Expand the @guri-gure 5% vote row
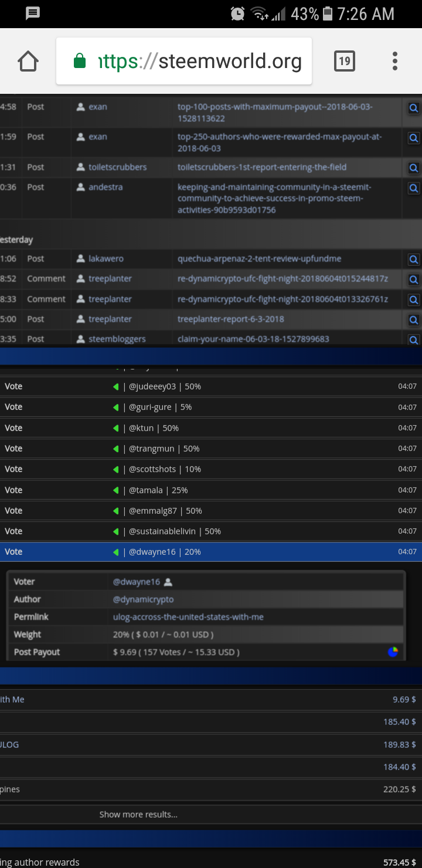Screen dimensions: 422x868 (211, 407)
